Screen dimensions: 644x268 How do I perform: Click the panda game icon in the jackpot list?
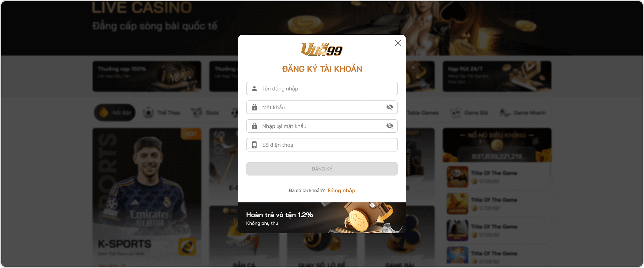pos(457,177)
